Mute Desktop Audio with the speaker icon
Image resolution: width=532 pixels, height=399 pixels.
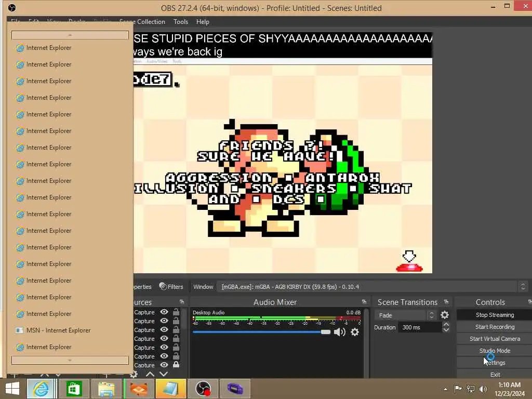pyautogui.click(x=340, y=332)
